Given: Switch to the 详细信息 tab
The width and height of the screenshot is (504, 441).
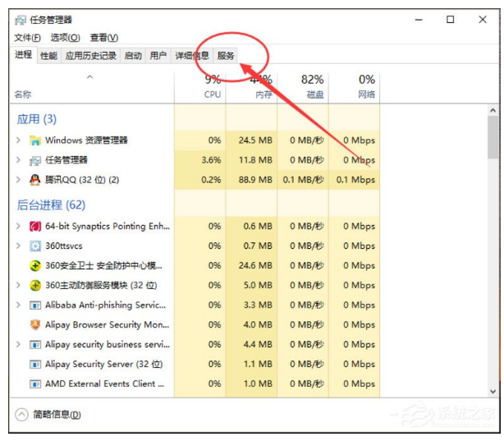Looking at the screenshot, I should click(192, 56).
